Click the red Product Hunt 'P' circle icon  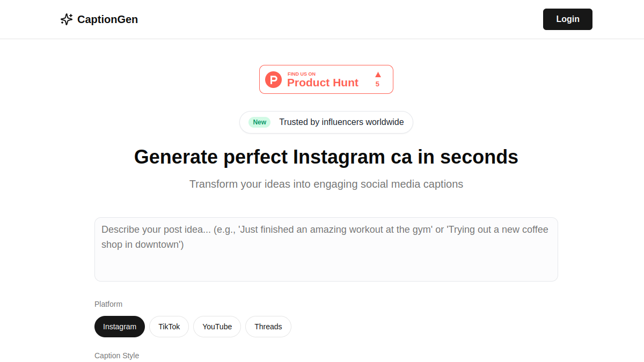point(274,79)
